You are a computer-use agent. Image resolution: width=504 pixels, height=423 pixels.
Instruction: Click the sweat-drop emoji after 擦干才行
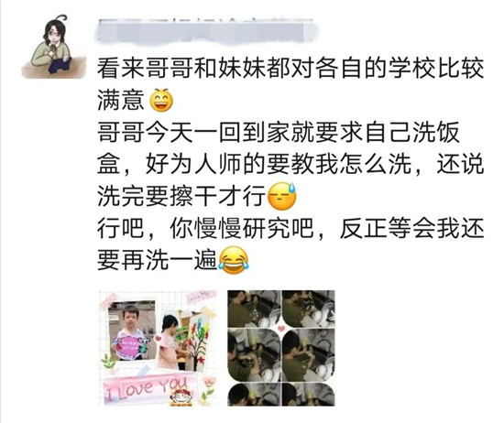click(x=282, y=196)
